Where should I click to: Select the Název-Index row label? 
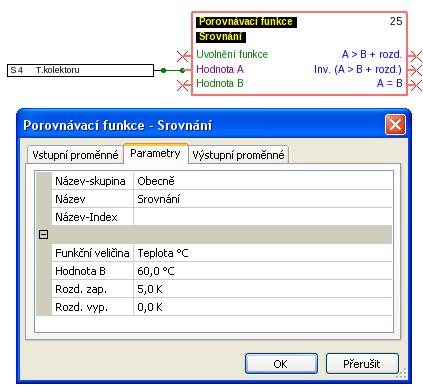(x=92, y=217)
